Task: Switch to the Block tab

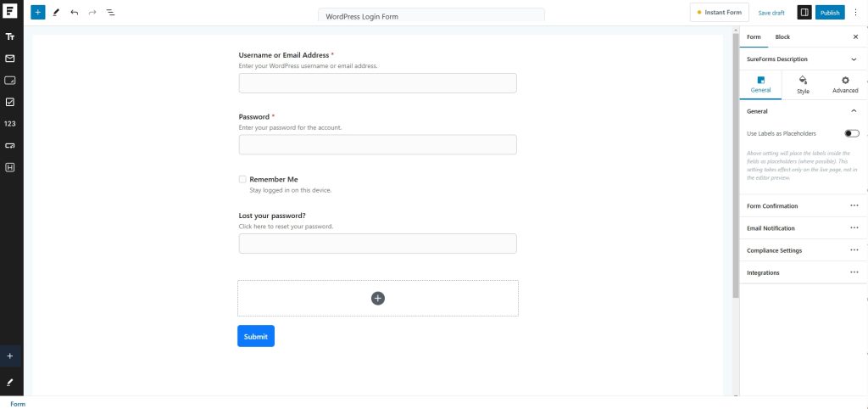Action: coord(782,37)
